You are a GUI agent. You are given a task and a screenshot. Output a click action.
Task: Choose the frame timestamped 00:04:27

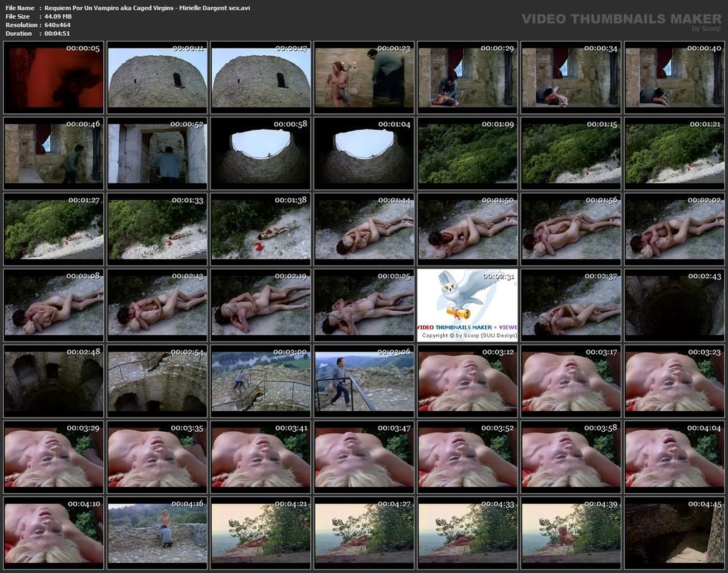tap(364, 533)
